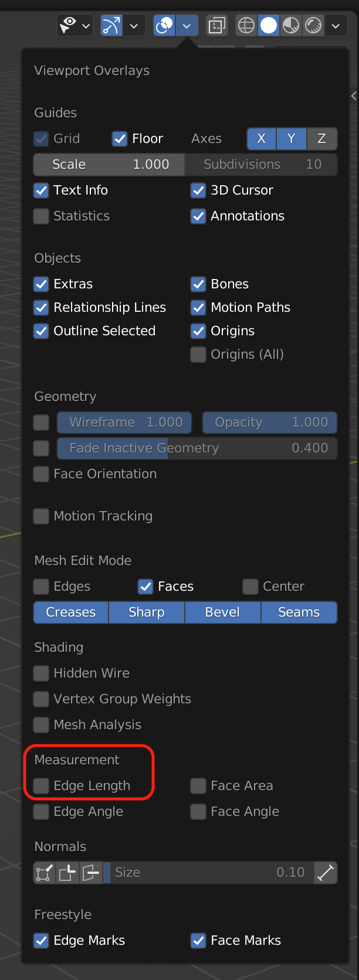Toggle the viewport gizmos icon

tap(111, 26)
